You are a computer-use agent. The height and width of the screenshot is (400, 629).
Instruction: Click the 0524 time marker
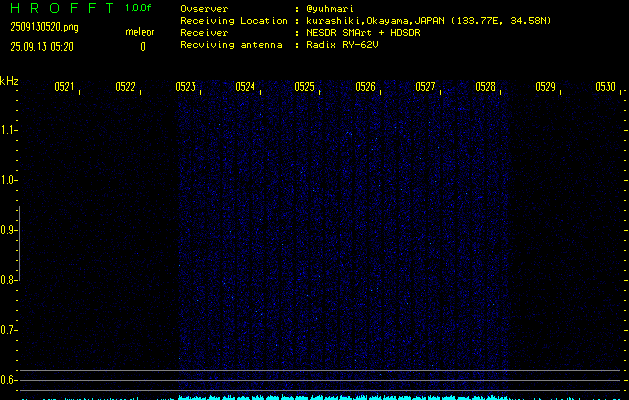[x=245, y=87]
